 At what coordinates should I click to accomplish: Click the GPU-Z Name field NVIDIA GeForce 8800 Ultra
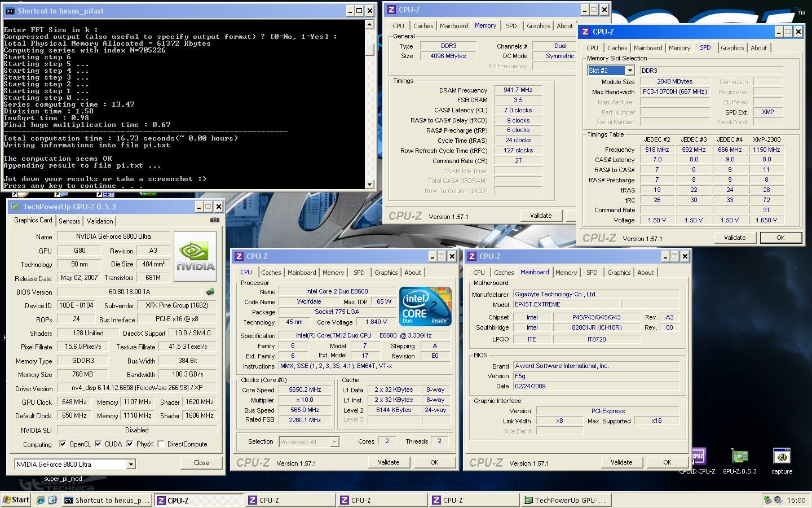(113, 237)
